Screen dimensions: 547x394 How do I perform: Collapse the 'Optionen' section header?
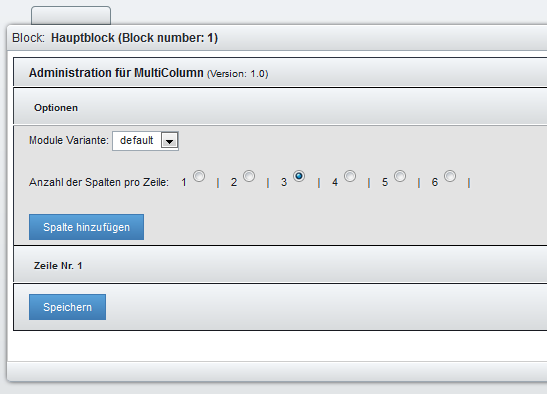(280, 107)
